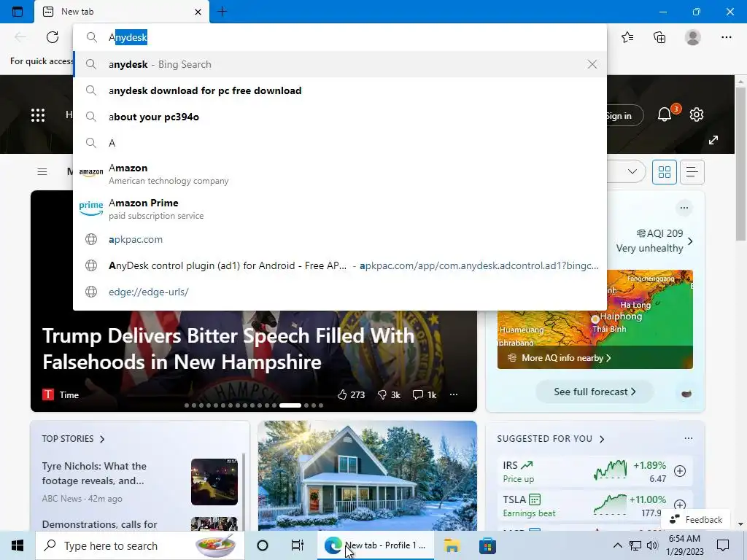Open volume speaker icon in tray

(x=653, y=545)
